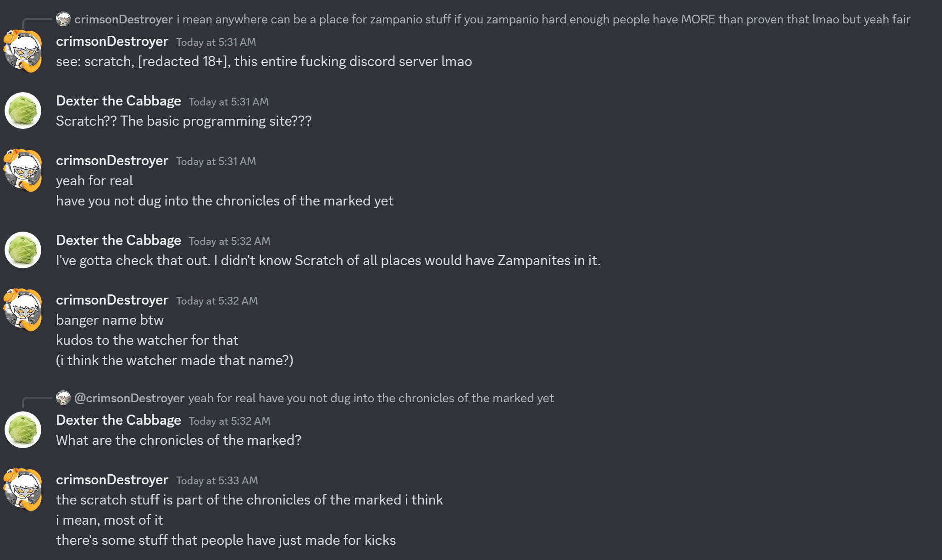Click cabbage avatar beside "I've gotta check that out"
Viewport: 942px width, 560px height.
pos(22,250)
